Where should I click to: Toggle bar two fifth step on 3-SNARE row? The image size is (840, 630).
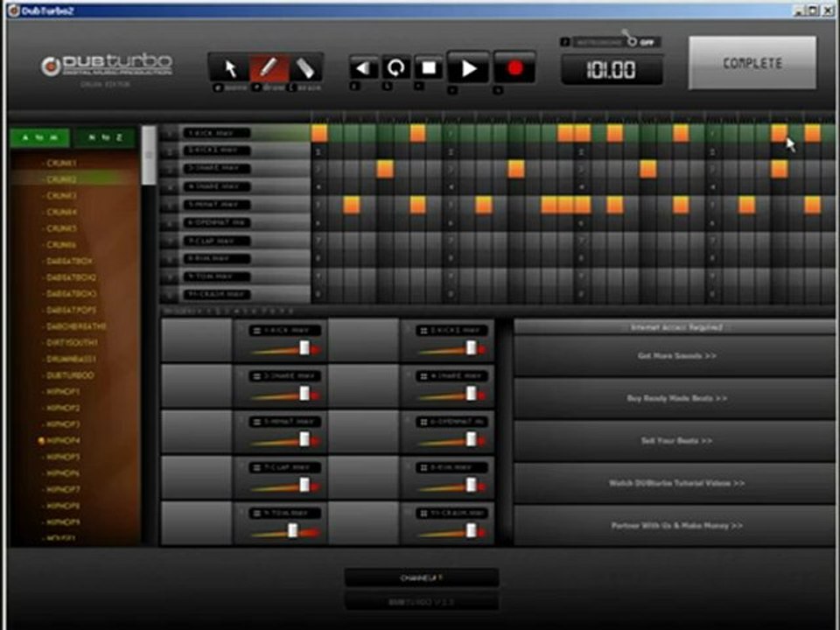[x=516, y=169]
